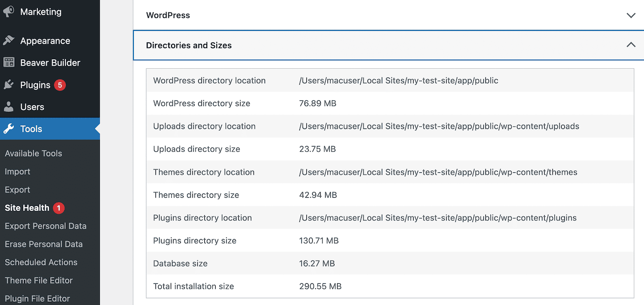The width and height of the screenshot is (644, 305).
Task: Select the Tools wrench icon
Action: (x=9, y=129)
